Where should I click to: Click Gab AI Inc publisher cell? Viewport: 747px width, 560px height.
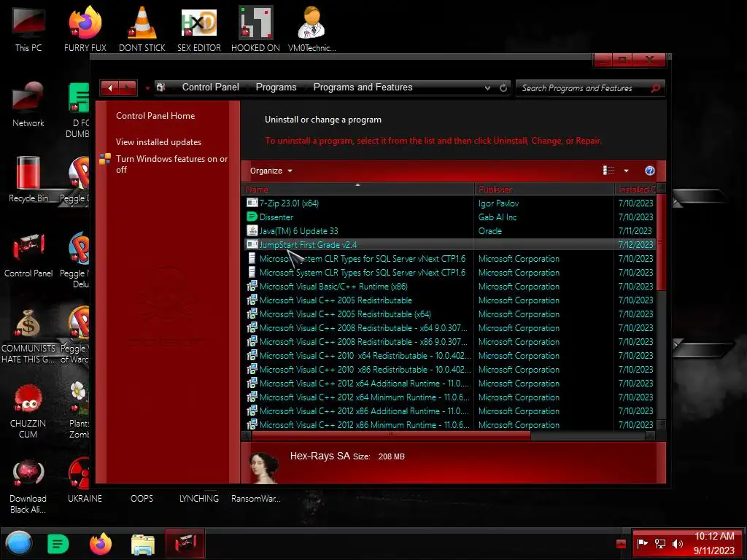(x=498, y=217)
